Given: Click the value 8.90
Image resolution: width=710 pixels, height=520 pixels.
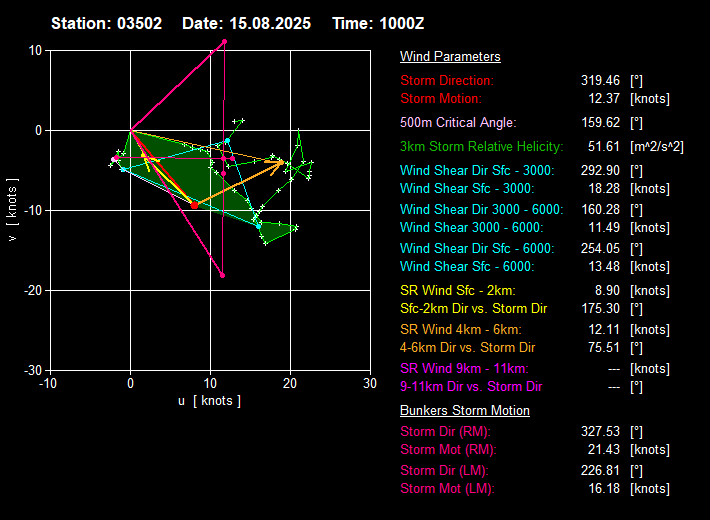Looking at the screenshot, I should [607, 291].
